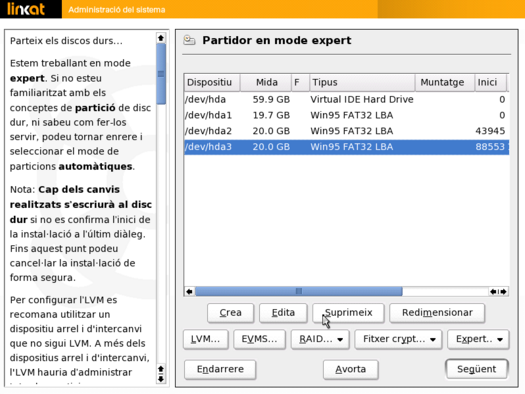The height and width of the screenshot is (394, 525).
Task: Click the help panel bottom scroll down arrow
Action: pyautogui.click(x=161, y=379)
